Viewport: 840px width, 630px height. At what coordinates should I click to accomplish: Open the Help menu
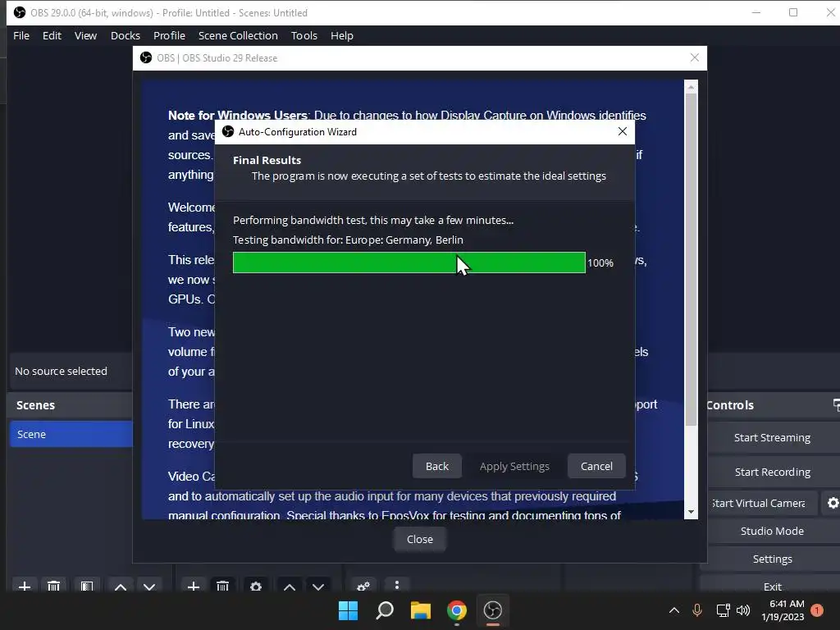342,35
